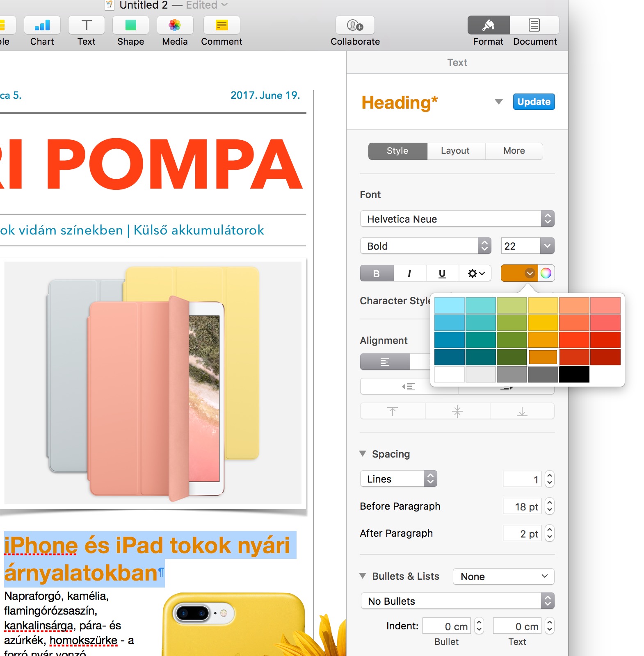Screen dimensions: 644x656
Task: Adjust After Paragraph stepper
Action: (550, 533)
